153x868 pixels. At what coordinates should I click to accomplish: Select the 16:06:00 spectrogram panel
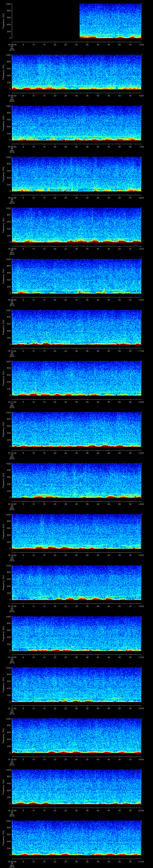pos(77,123)
